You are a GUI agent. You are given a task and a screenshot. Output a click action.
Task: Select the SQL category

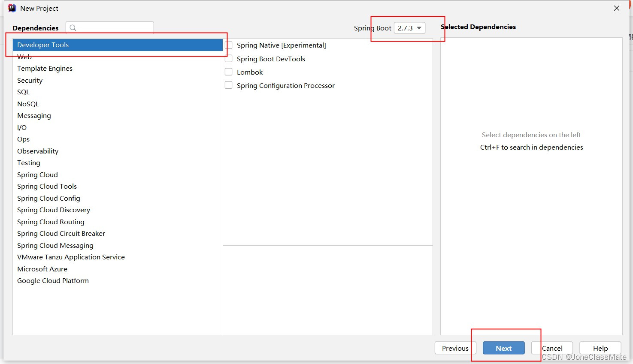[x=118, y=92]
